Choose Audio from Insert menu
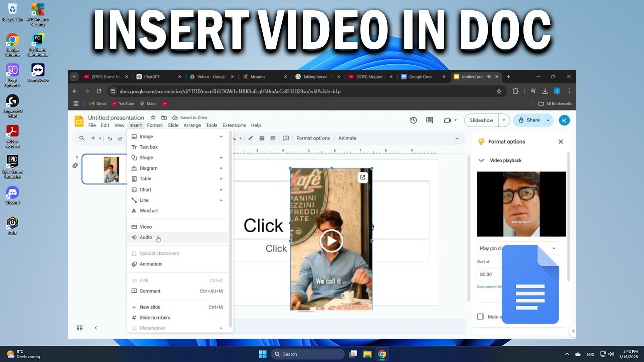 click(x=178, y=237)
